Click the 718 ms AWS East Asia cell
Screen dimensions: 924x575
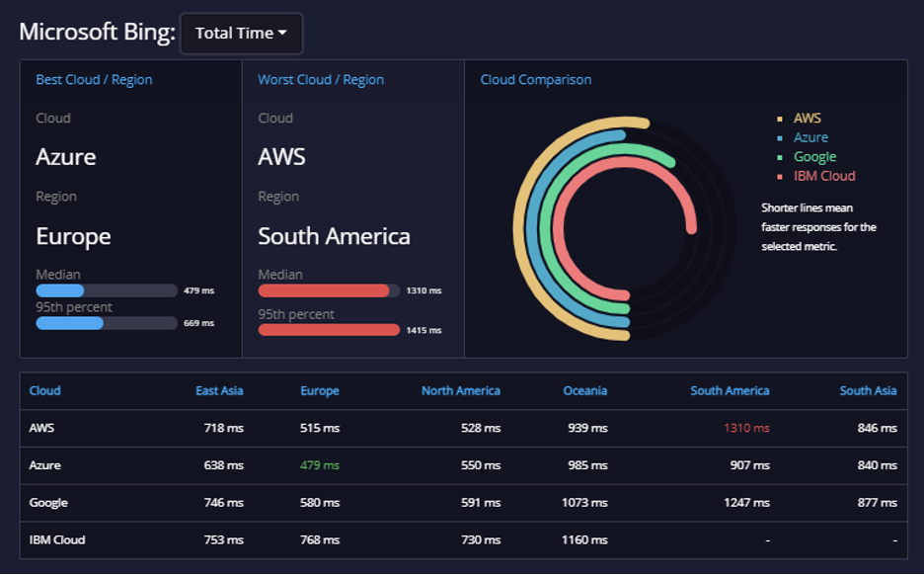coord(223,428)
